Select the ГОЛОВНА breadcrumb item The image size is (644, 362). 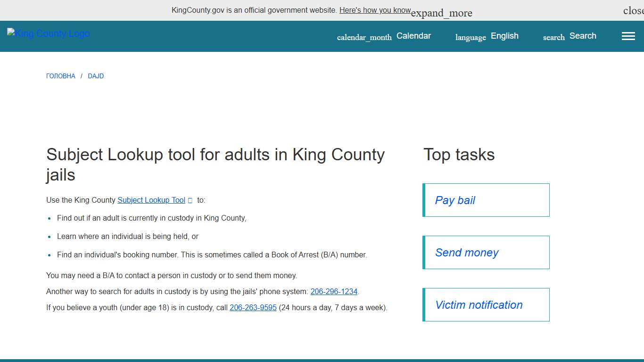(60, 76)
